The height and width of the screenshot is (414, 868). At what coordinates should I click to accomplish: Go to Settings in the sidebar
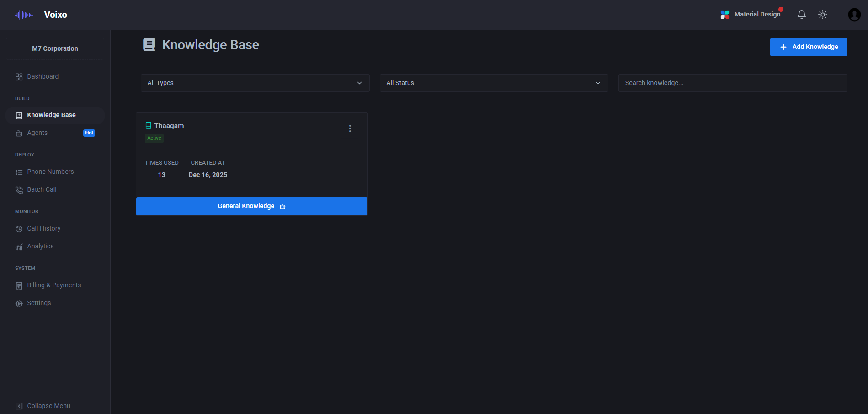point(39,303)
